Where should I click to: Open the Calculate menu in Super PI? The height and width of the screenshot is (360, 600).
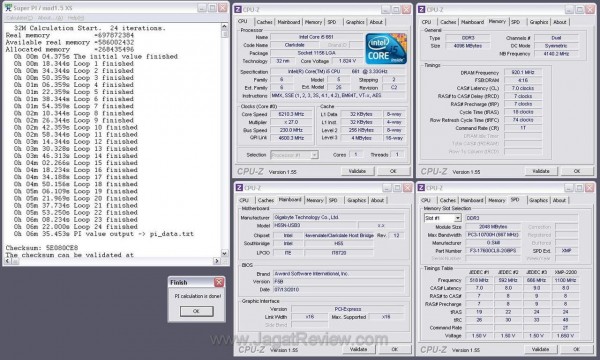click(19, 18)
